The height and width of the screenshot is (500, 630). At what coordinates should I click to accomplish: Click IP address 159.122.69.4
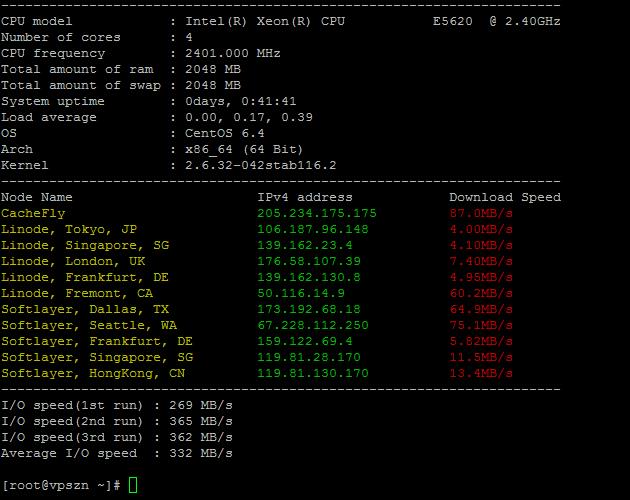[305, 342]
